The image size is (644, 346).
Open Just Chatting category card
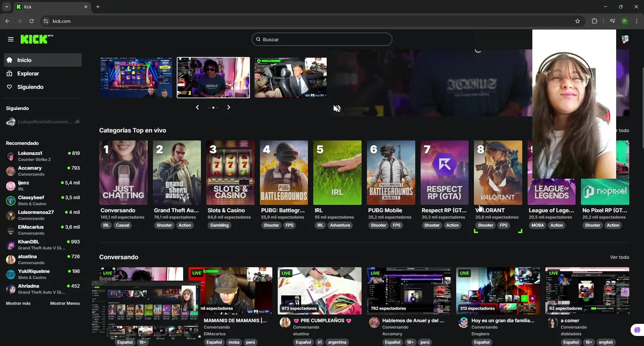click(x=123, y=173)
